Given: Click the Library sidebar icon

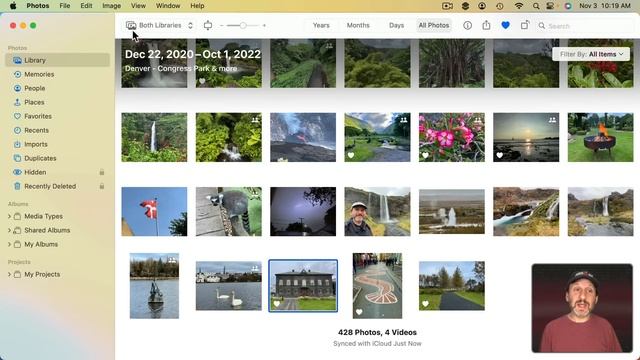Looking at the screenshot, I should point(17,60).
